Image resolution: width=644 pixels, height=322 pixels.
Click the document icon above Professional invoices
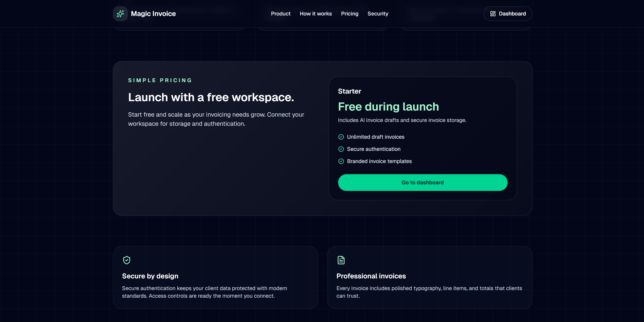pyautogui.click(x=341, y=260)
